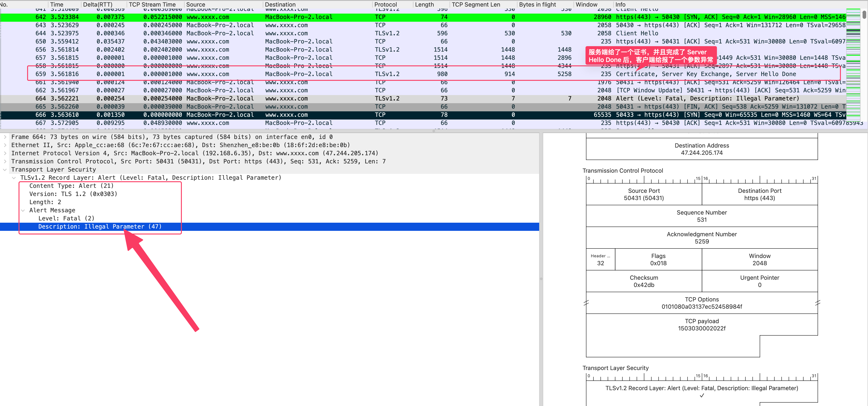The width and height of the screenshot is (868, 406).
Task: Click the Delta(RTT) column header
Action: (x=98, y=4)
